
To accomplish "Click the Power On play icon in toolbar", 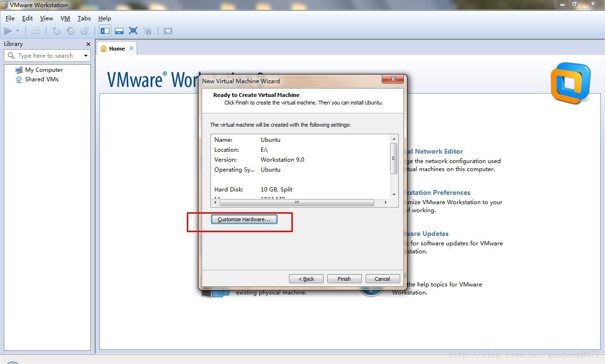I will click(8, 31).
